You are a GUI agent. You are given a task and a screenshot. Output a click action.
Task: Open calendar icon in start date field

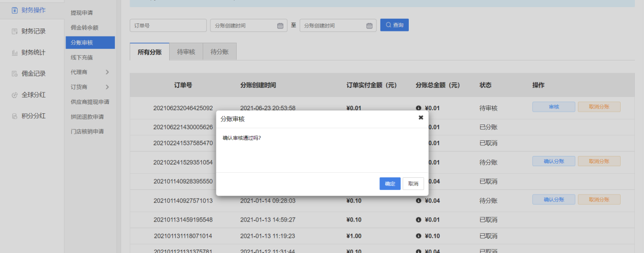click(x=280, y=26)
